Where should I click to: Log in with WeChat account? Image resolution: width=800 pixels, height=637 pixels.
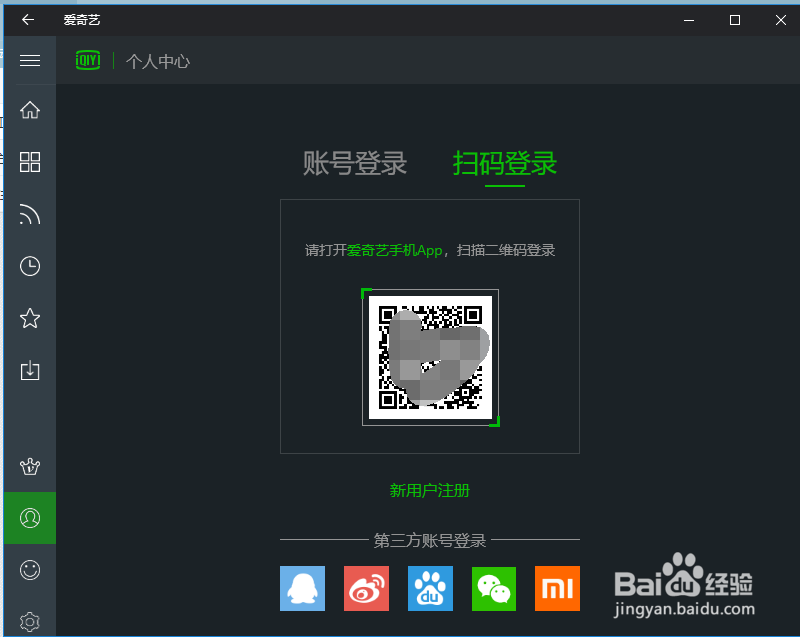tap(494, 588)
